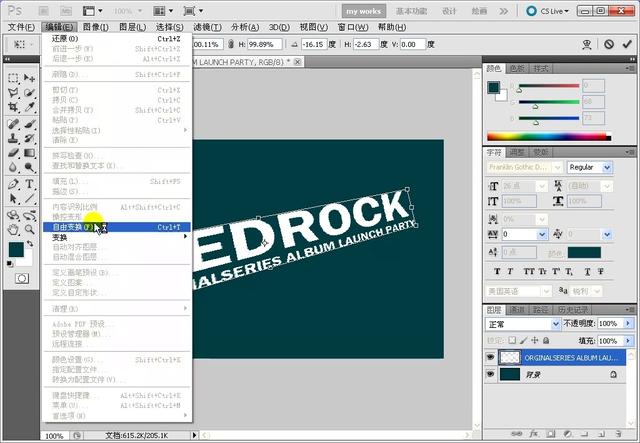Viewport: 640px width, 443px height.
Task: Select the Clone Stamp tool
Action: (13, 138)
